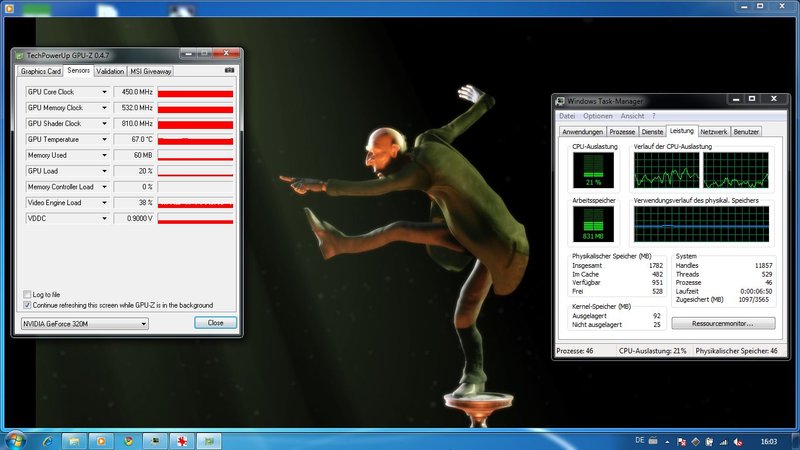Image resolution: width=800 pixels, height=450 pixels.
Task: Click the Laufzeit value 0:00:06:50
Action: 756,291
